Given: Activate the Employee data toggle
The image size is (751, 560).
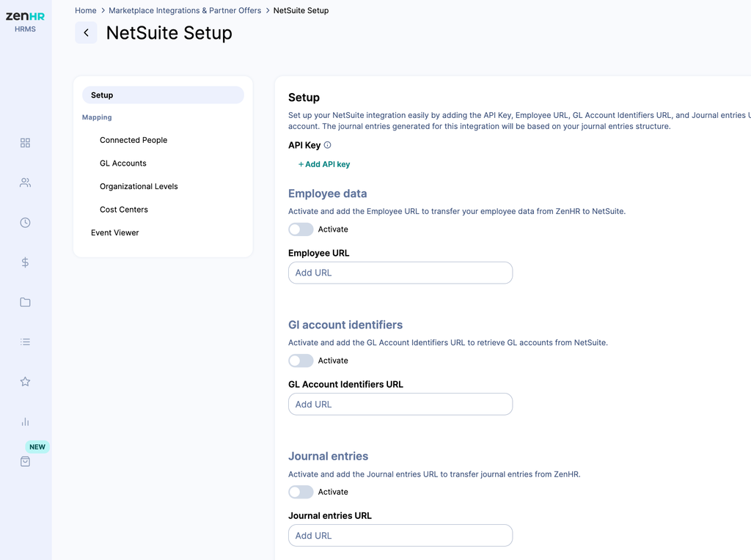Looking at the screenshot, I should (301, 229).
